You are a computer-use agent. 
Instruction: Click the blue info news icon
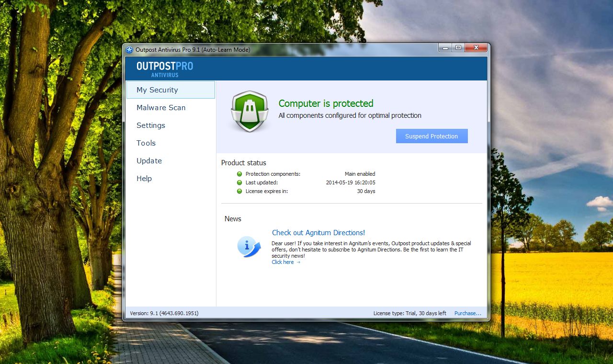[249, 247]
